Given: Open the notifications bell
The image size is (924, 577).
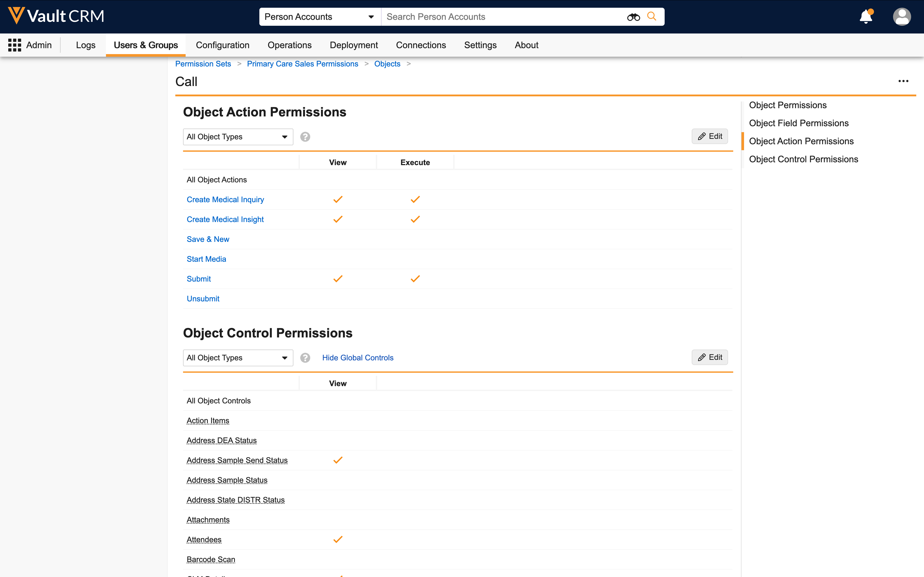Looking at the screenshot, I should pos(866,17).
